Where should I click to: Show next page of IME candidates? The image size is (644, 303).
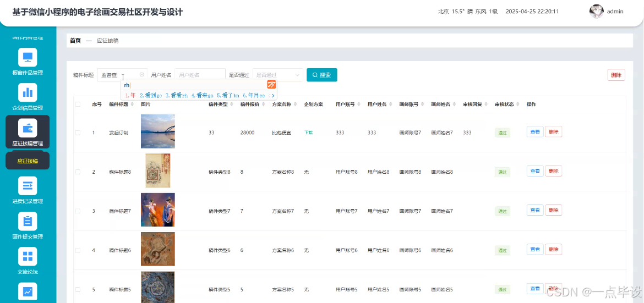tap(274, 95)
